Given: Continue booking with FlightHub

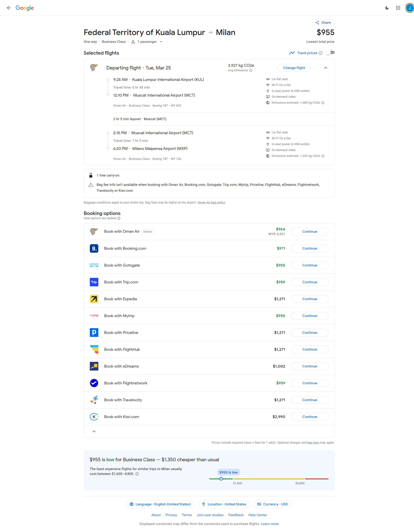Looking at the screenshot, I should 310,349.
